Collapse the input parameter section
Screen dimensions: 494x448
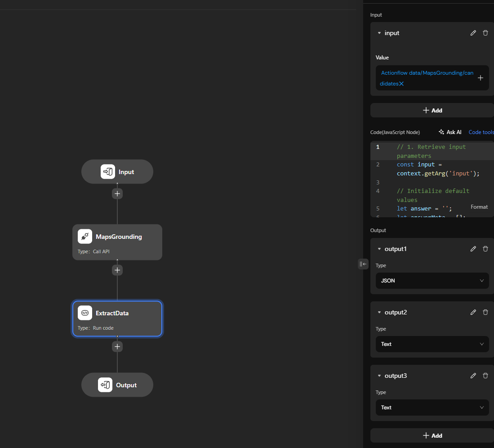[379, 33]
